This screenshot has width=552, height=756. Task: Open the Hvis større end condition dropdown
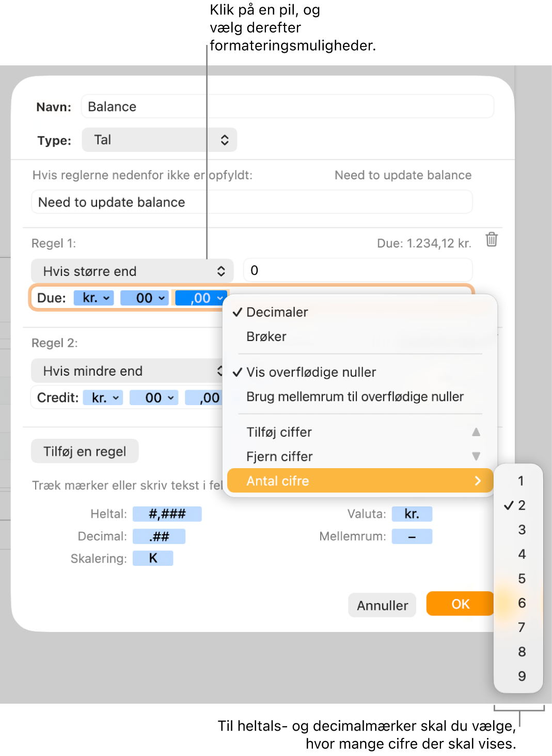coord(132,271)
